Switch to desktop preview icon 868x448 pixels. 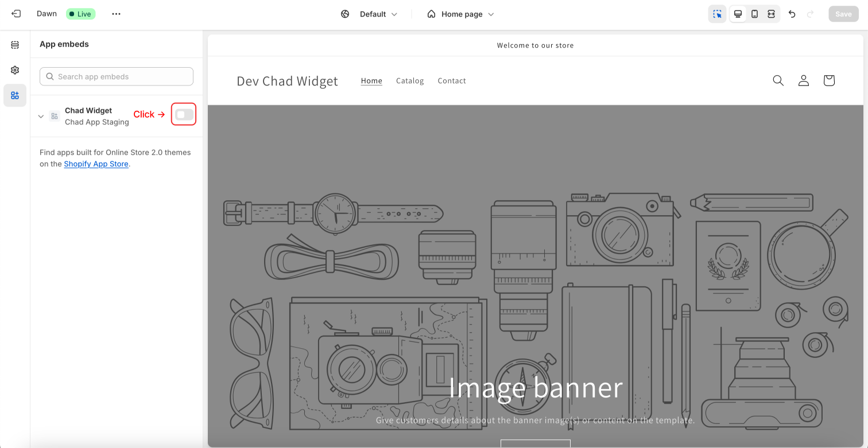point(738,14)
